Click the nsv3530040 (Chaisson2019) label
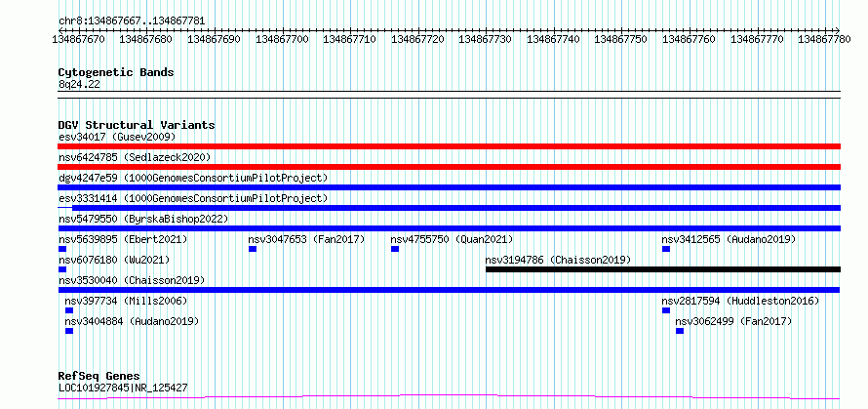Screen dimensions: 868x409 point(132,280)
